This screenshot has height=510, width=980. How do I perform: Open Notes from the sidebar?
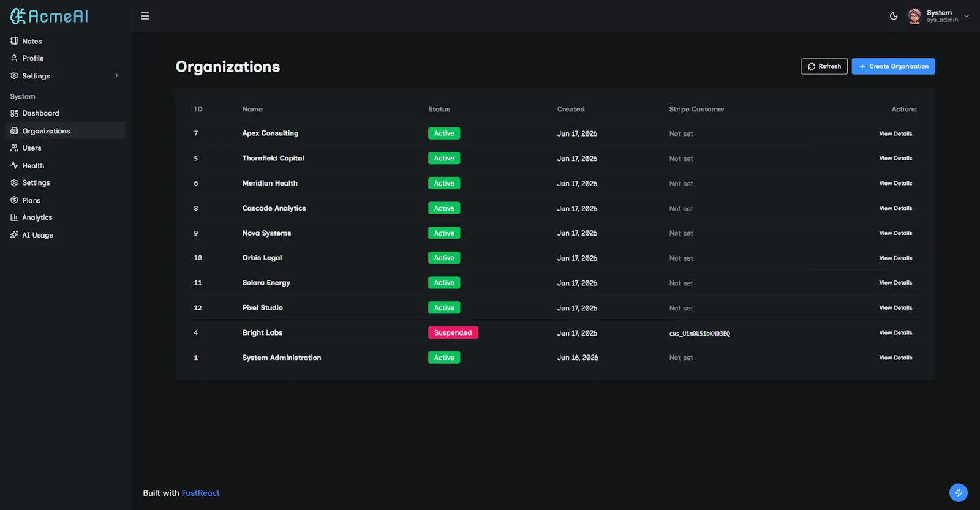tap(65, 41)
